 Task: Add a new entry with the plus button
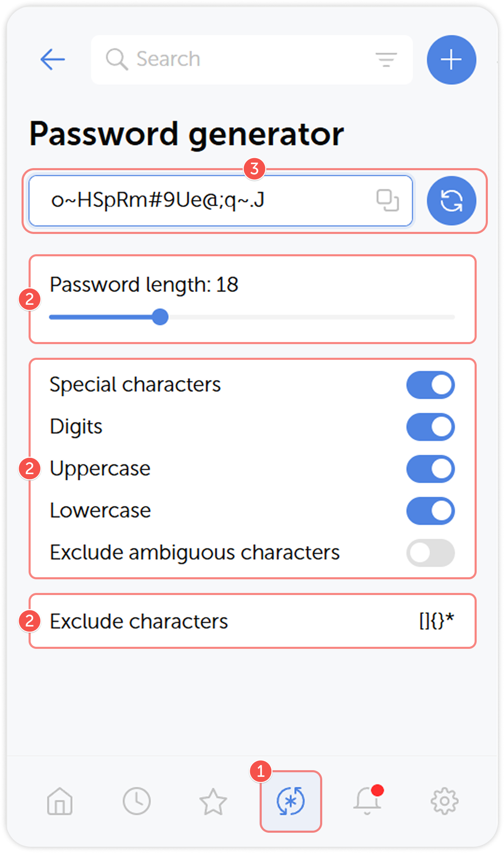(x=451, y=60)
